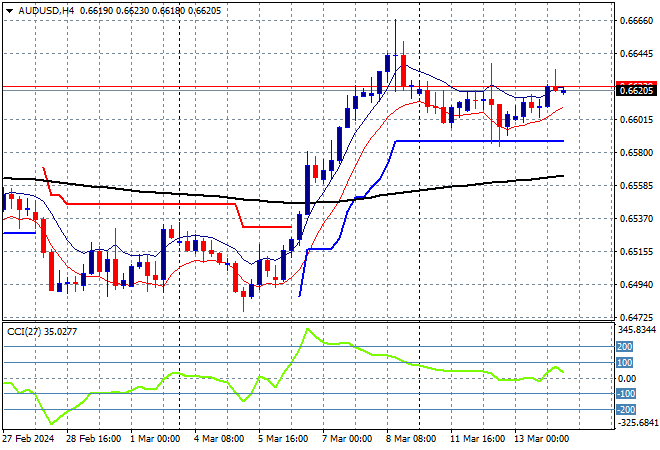
Task: Click the highest candle wick near 0.66660
Action: point(394,22)
